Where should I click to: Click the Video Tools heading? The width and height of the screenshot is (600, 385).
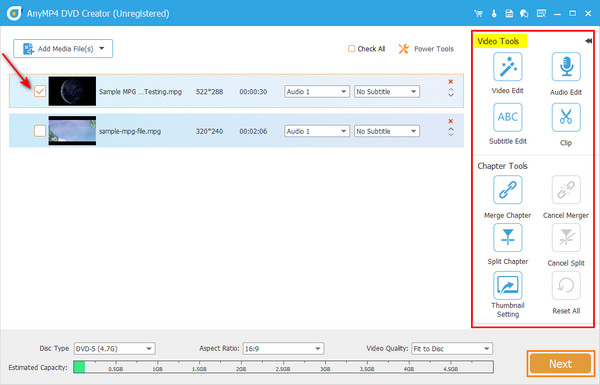[x=498, y=41]
